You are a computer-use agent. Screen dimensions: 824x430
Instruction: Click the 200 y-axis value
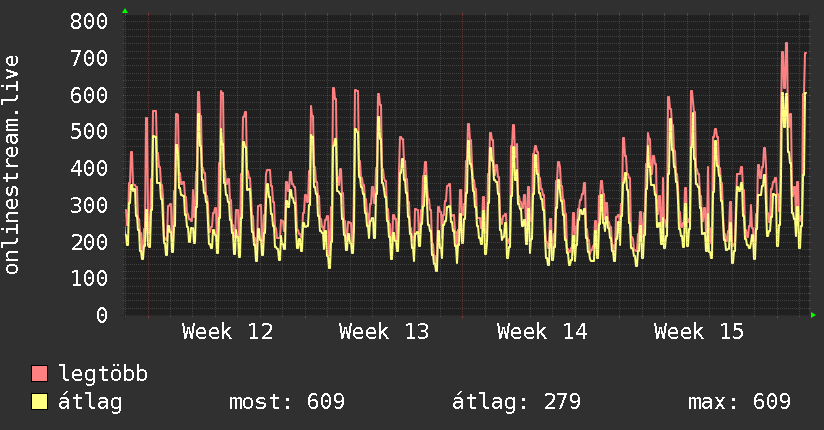coord(89,242)
